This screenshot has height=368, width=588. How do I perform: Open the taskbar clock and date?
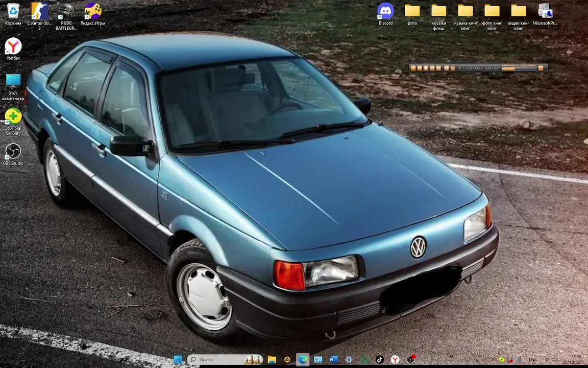pyautogui.click(x=572, y=360)
